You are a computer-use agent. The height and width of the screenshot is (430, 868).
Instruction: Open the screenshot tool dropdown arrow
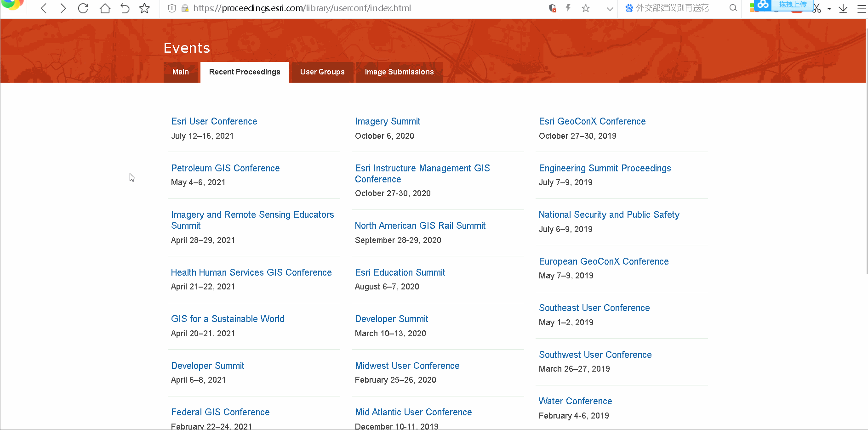point(829,9)
